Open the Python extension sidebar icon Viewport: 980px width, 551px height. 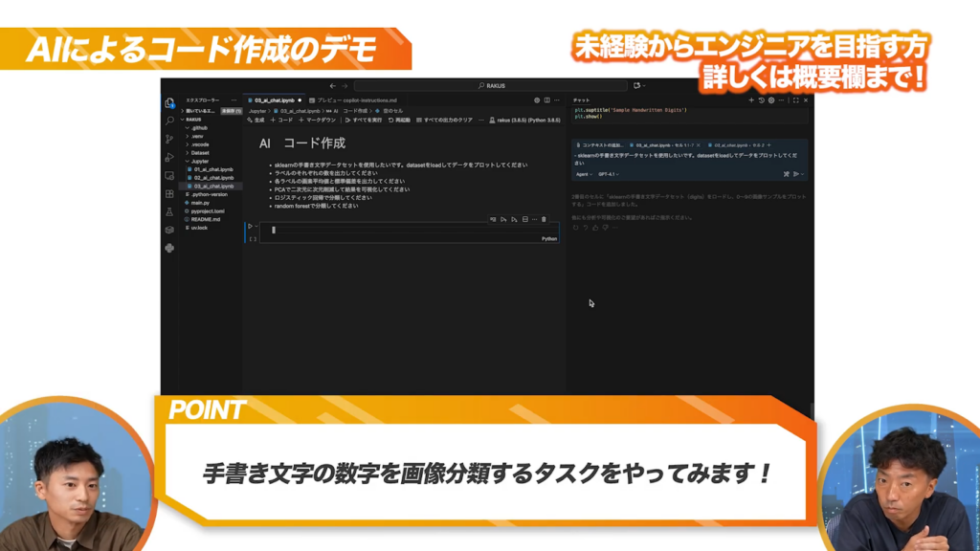coord(169,248)
